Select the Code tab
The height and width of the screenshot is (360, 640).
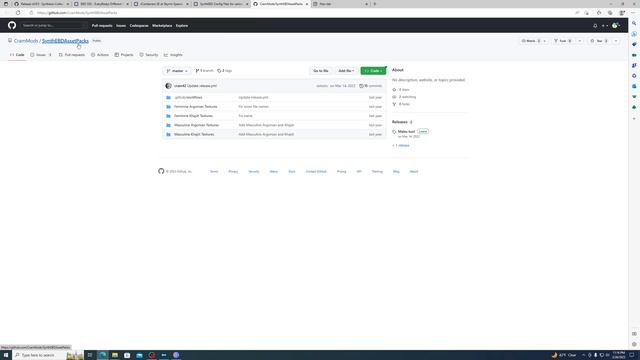17,55
